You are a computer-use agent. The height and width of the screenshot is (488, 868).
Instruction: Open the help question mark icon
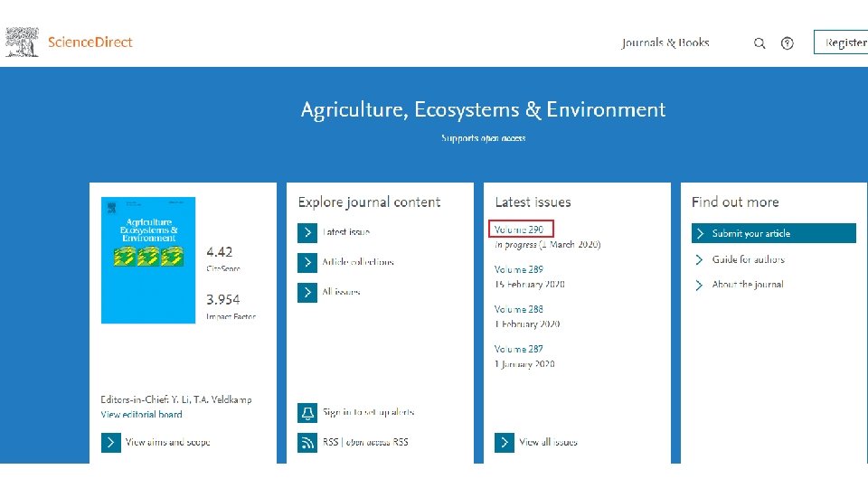point(788,43)
